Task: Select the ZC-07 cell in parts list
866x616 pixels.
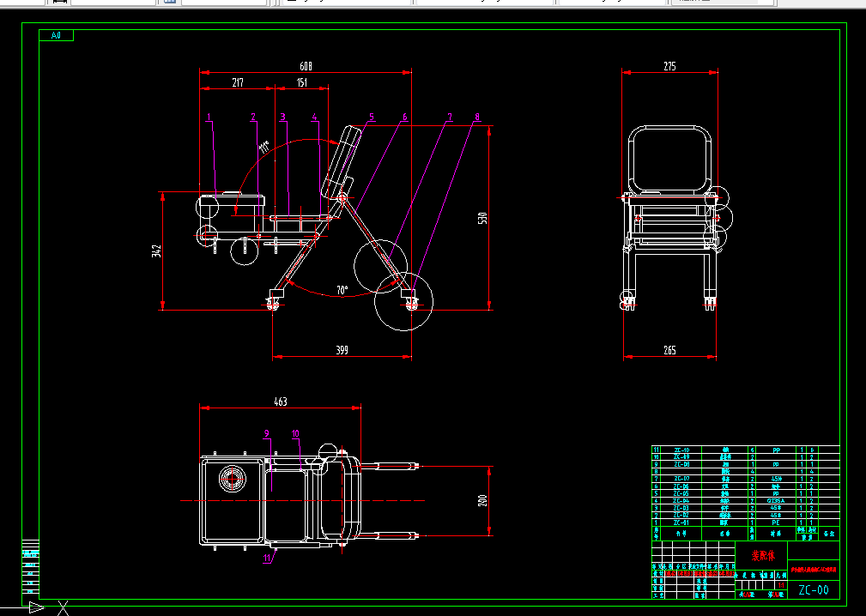Action: pyautogui.click(x=681, y=479)
